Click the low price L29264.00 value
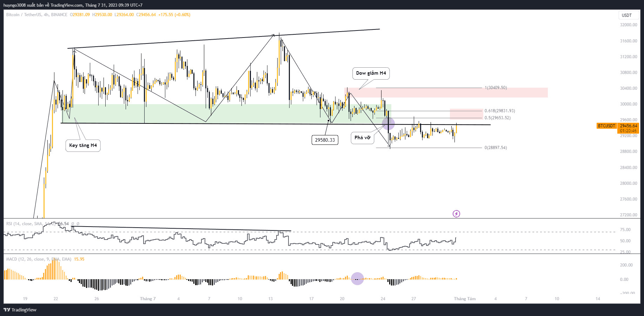The image size is (644, 316). [124, 15]
